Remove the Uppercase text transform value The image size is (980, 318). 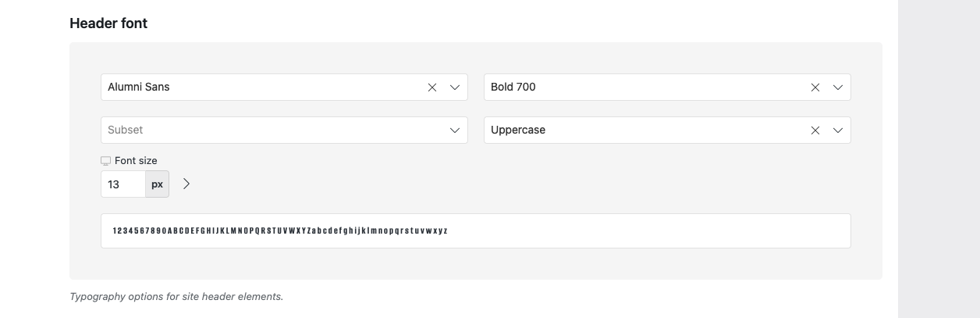point(815,130)
